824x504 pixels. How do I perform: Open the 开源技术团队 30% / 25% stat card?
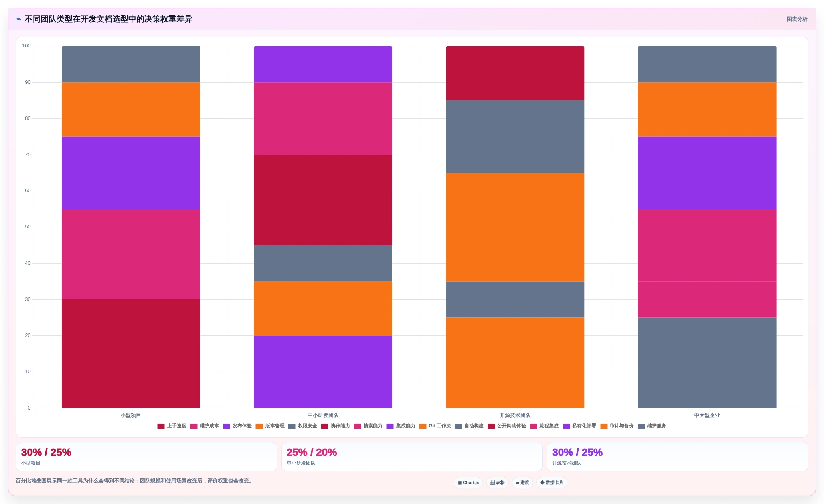tap(677, 457)
